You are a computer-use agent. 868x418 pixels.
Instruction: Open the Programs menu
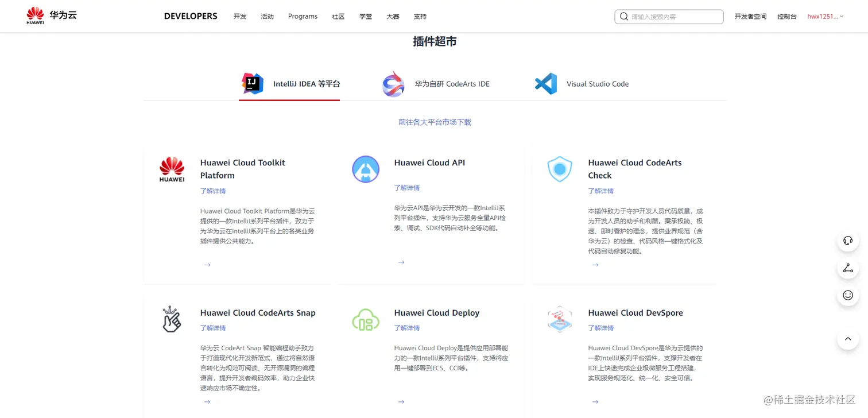(x=303, y=17)
